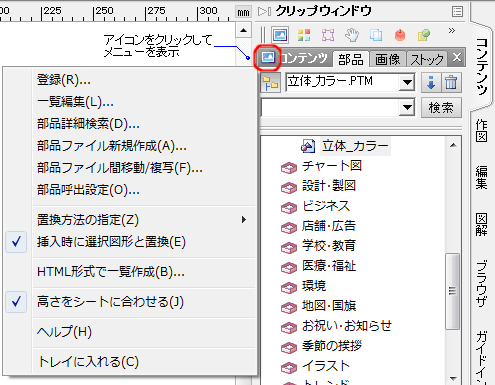
Task: Select the 店舗・広告 category
Action: 329,226
